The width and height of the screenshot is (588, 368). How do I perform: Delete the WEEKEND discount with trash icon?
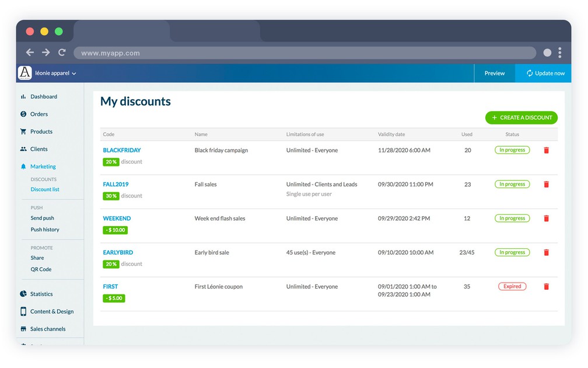[547, 218]
